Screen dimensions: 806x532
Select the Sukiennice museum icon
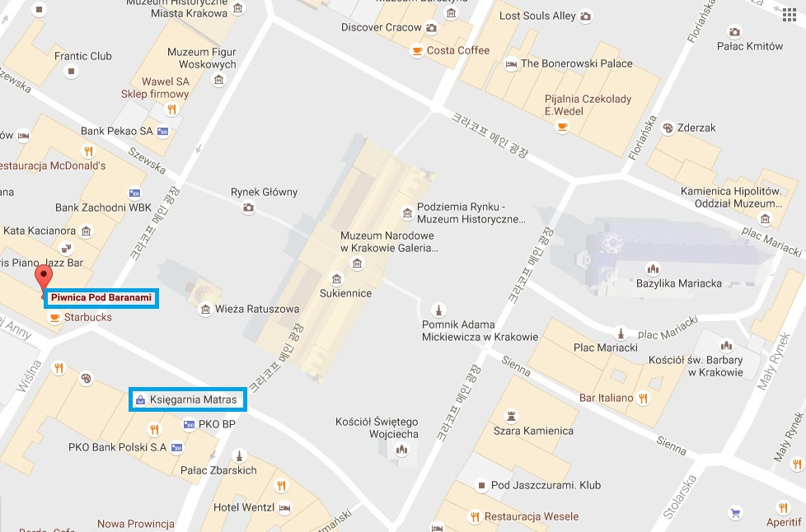(337, 279)
